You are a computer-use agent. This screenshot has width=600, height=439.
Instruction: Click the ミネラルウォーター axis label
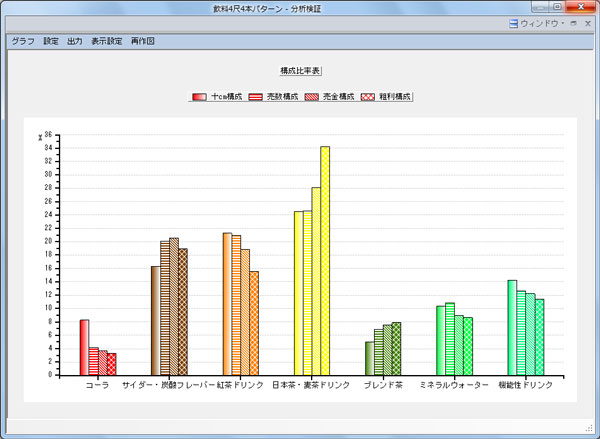(x=453, y=385)
